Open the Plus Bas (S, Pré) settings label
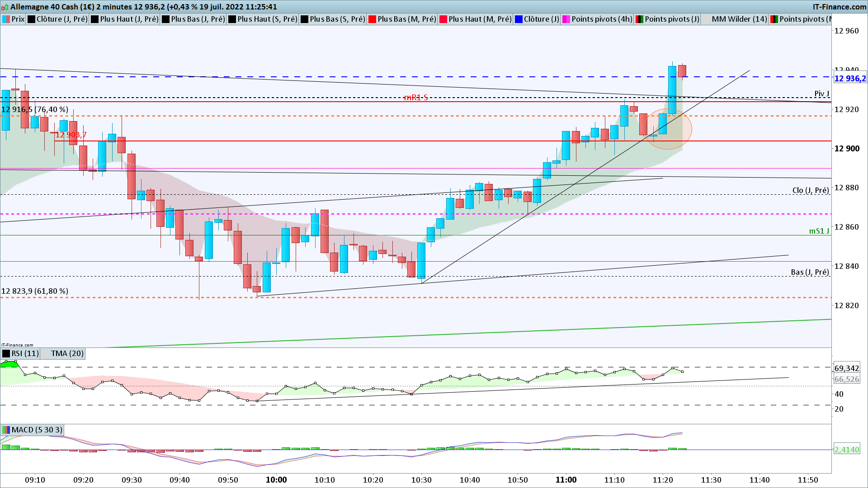Screen dimensions: 868x488 coord(337,19)
